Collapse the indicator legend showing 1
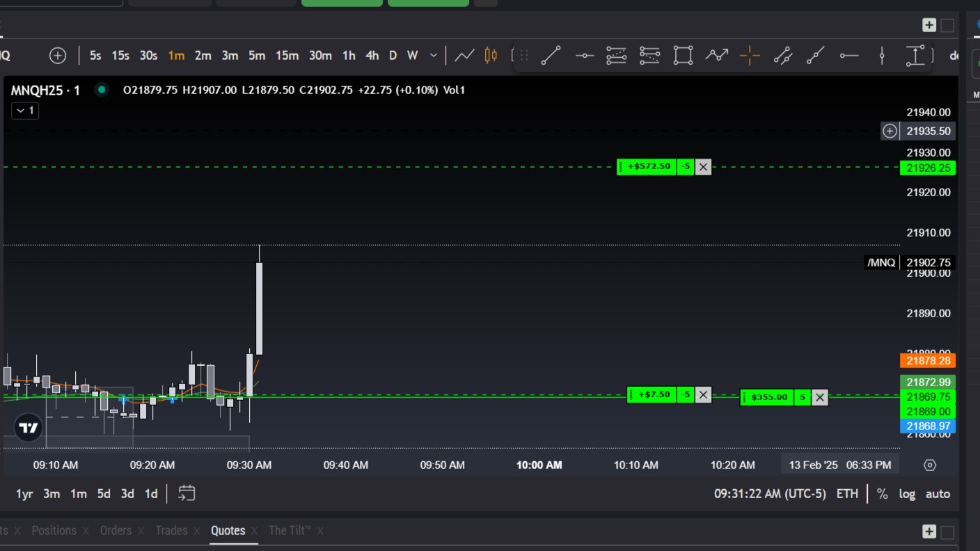 pos(25,111)
